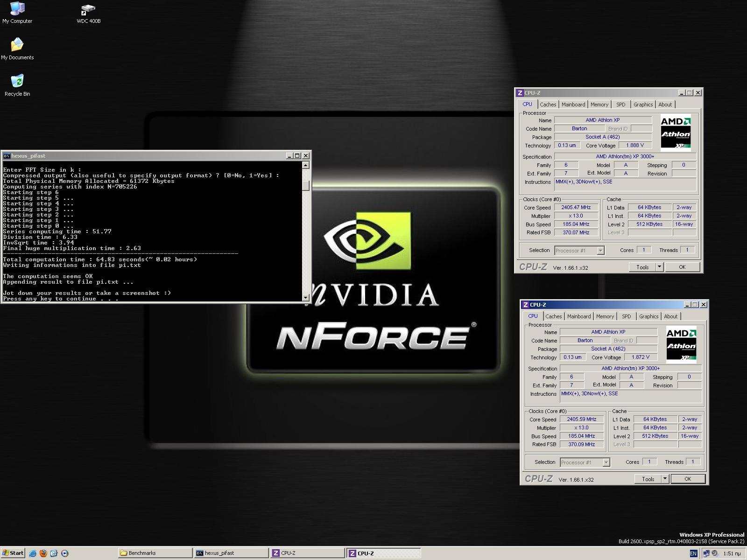Open Memory tab in upper CPU-Z
This screenshot has height=560, width=747.
(x=599, y=105)
